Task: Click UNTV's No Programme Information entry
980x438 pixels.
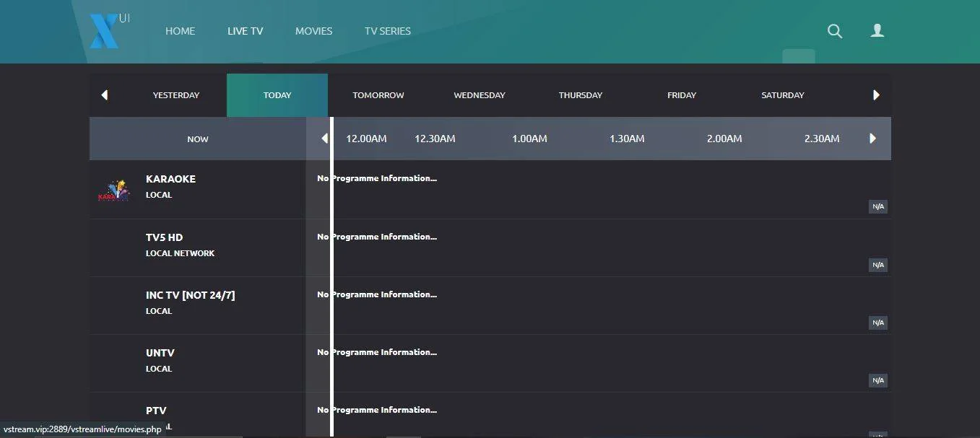Action: tap(377, 352)
